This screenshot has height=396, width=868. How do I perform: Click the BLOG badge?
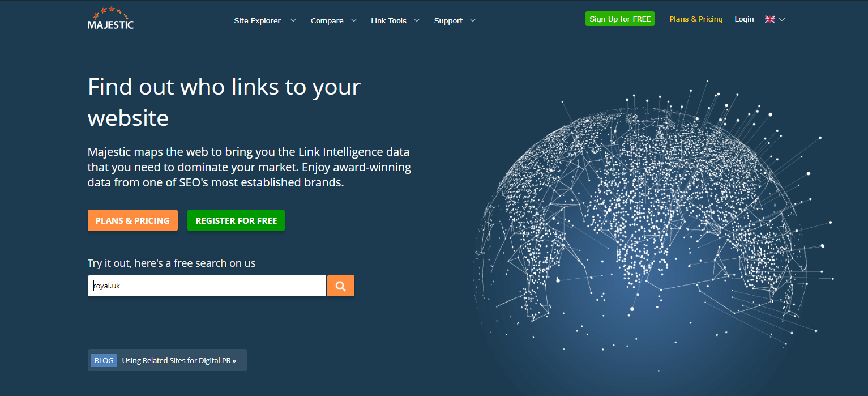tap(104, 360)
